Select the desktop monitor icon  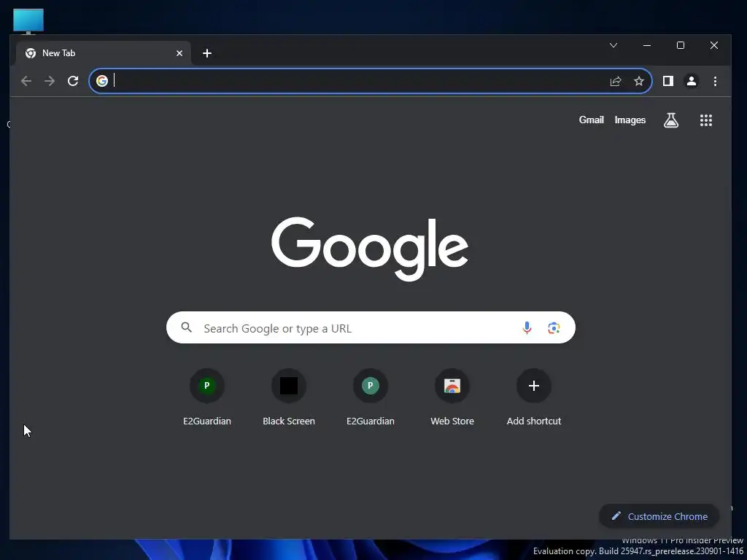click(28, 21)
